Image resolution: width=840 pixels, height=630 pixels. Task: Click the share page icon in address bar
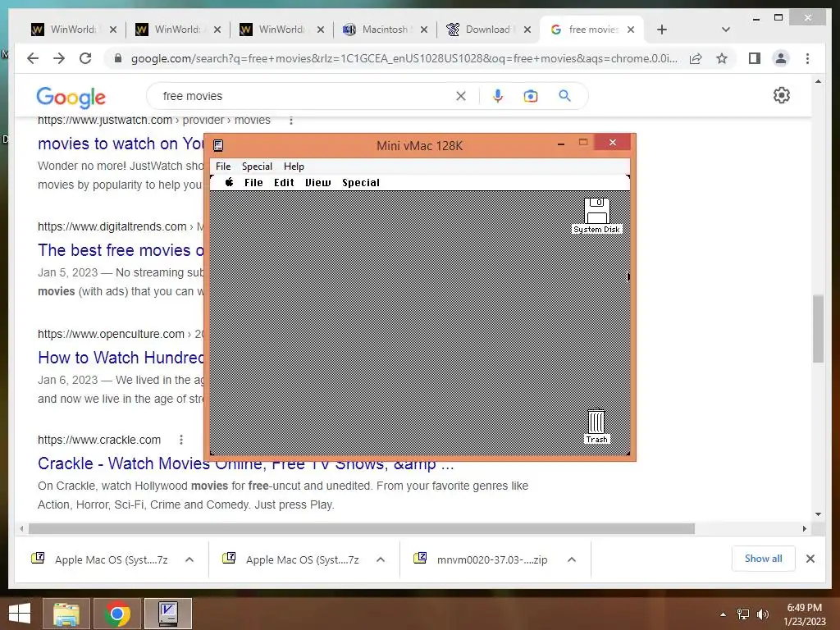(x=696, y=58)
